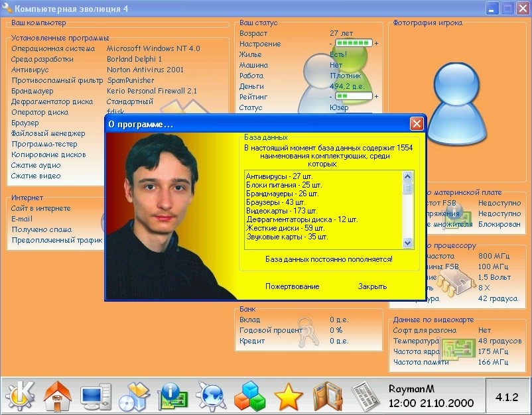Viewport: 532px width, 415px height.
Task: Click the Пожертвование button
Action: (292, 286)
